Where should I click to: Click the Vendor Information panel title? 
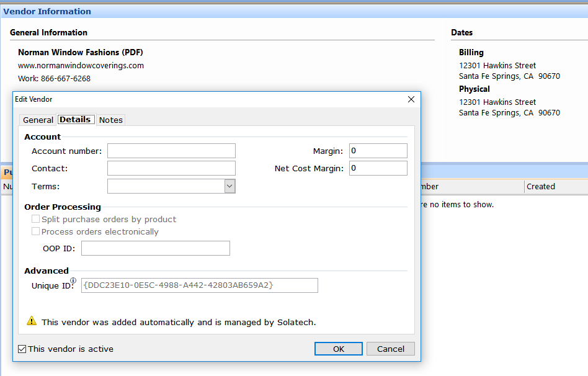[47, 11]
